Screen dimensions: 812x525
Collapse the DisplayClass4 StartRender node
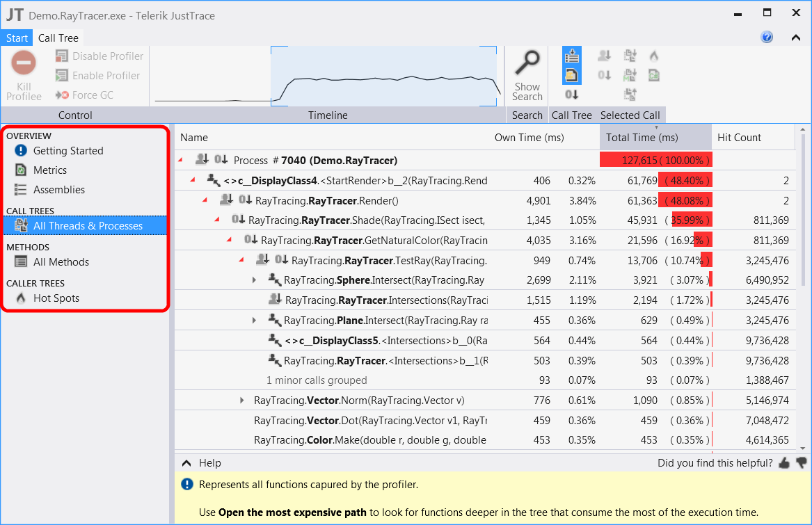pyautogui.click(x=193, y=180)
